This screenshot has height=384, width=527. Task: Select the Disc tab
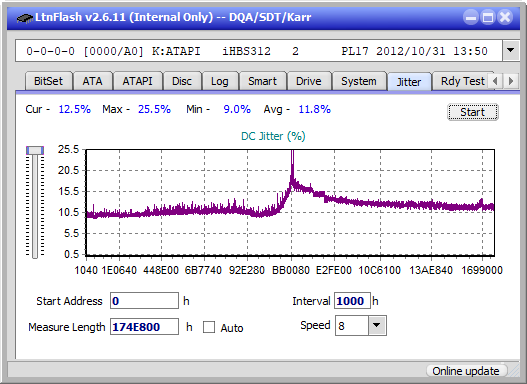[x=182, y=81]
